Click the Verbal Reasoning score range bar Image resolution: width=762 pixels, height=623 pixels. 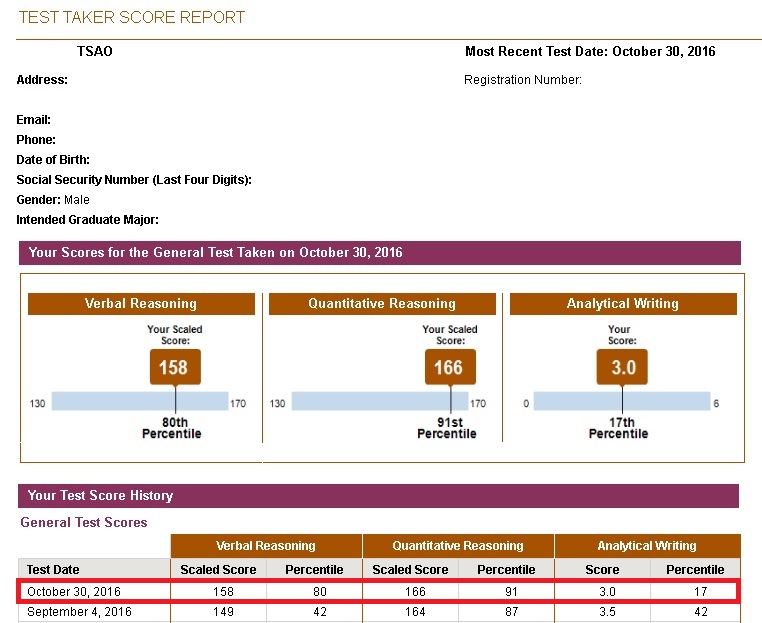[x=140, y=401]
